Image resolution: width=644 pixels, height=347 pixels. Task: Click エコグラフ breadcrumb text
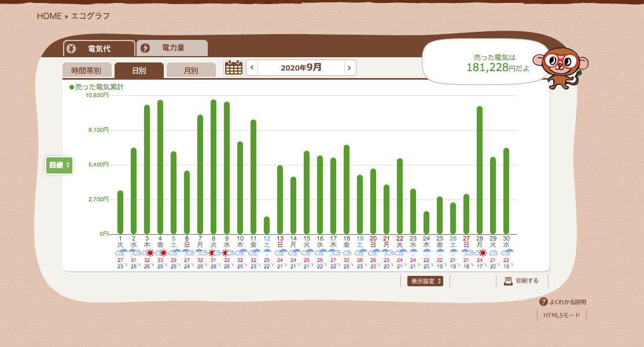point(90,16)
